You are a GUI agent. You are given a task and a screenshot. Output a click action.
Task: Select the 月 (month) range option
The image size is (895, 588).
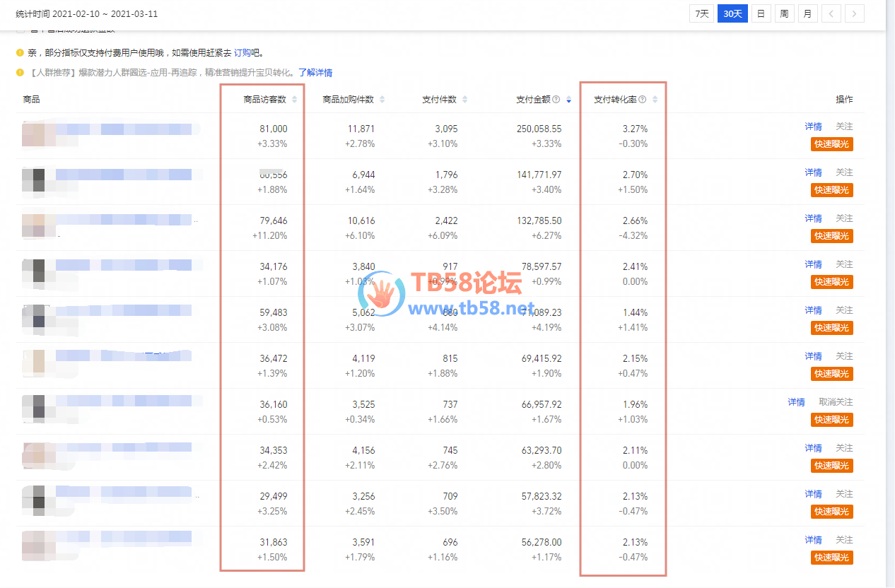(807, 13)
